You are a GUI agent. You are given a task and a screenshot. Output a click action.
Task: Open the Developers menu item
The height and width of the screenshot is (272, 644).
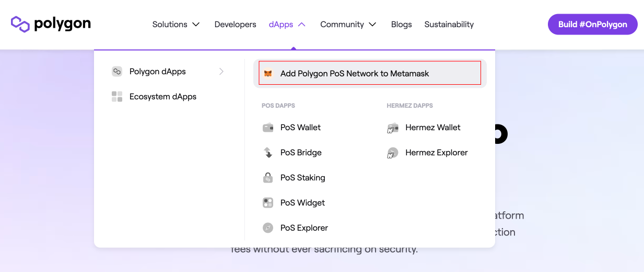(x=235, y=25)
